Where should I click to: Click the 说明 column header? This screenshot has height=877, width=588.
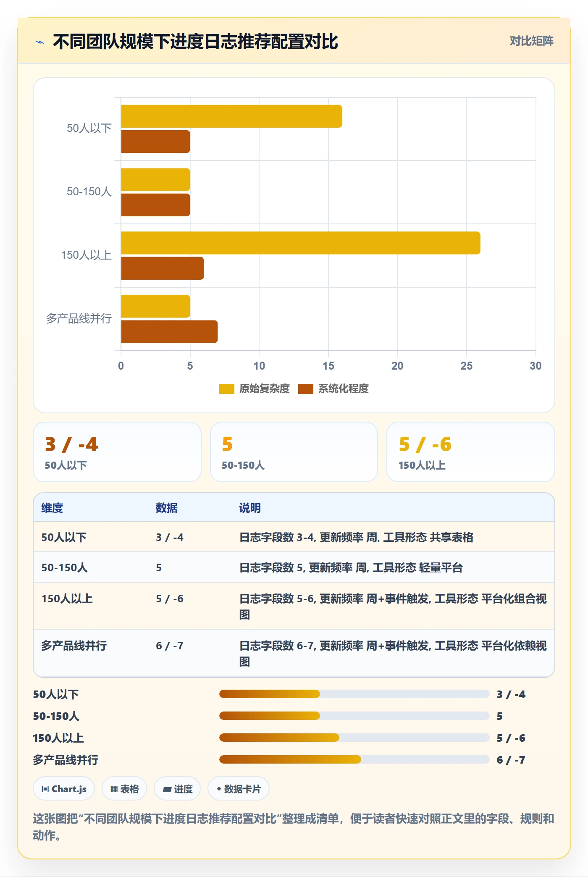[250, 508]
